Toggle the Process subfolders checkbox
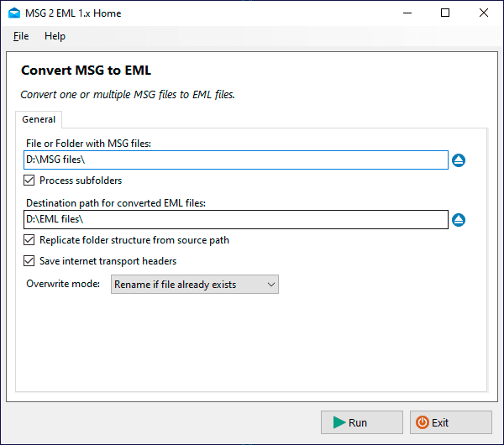Viewport: 504px width, 445px height. (30, 181)
